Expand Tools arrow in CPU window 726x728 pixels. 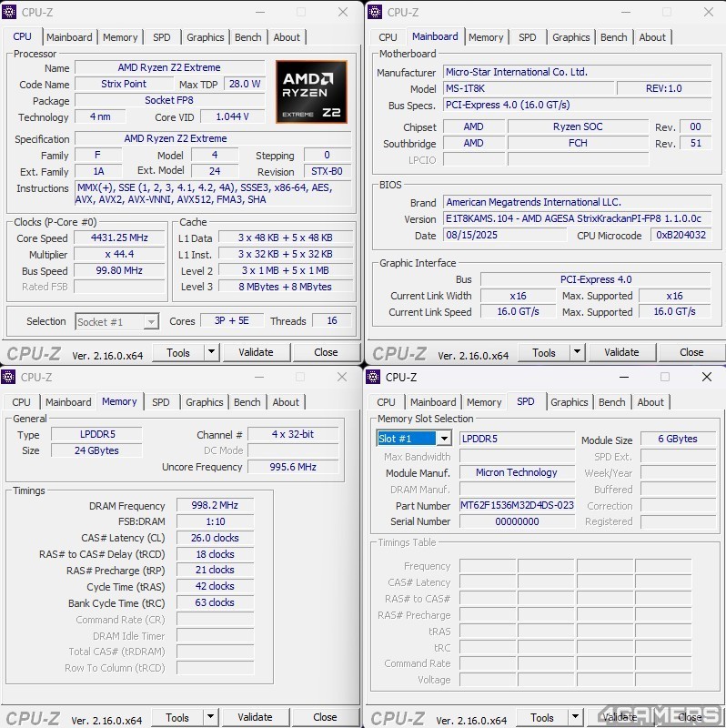[x=211, y=352]
